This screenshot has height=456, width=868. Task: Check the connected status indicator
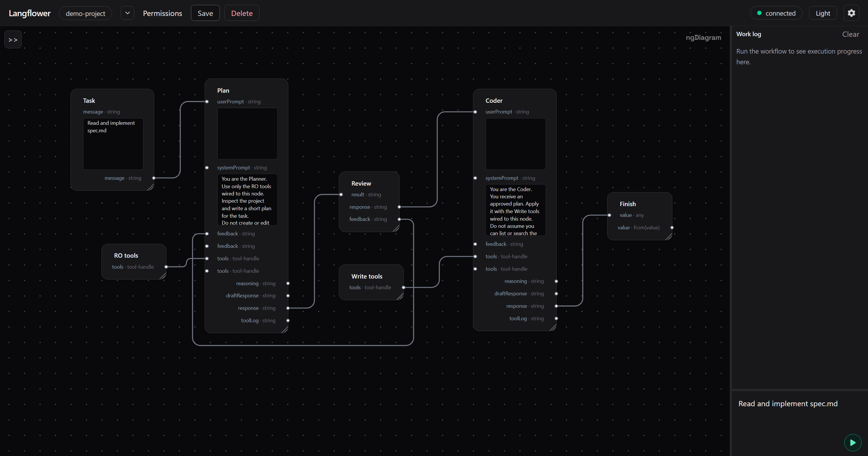pos(776,13)
